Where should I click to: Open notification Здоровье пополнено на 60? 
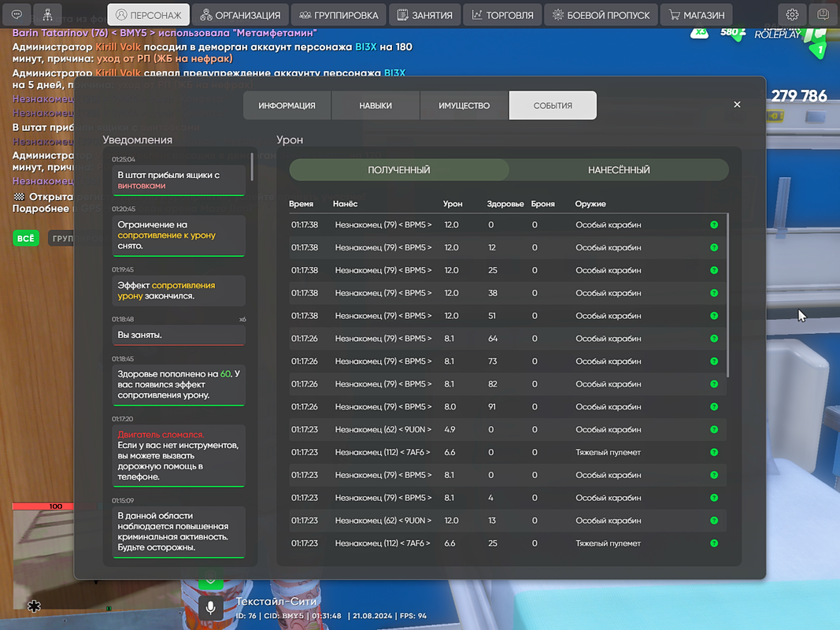pos(179,385)
